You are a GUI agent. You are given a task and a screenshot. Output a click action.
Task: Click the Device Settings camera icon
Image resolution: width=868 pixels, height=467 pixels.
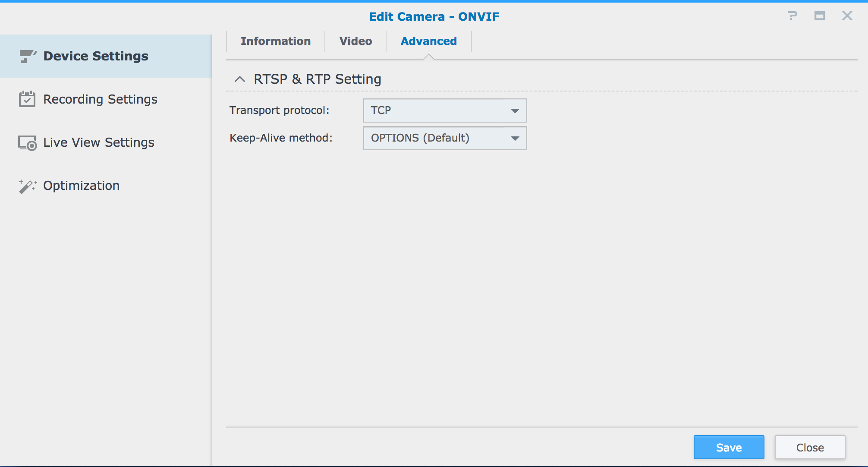[28, 56]
